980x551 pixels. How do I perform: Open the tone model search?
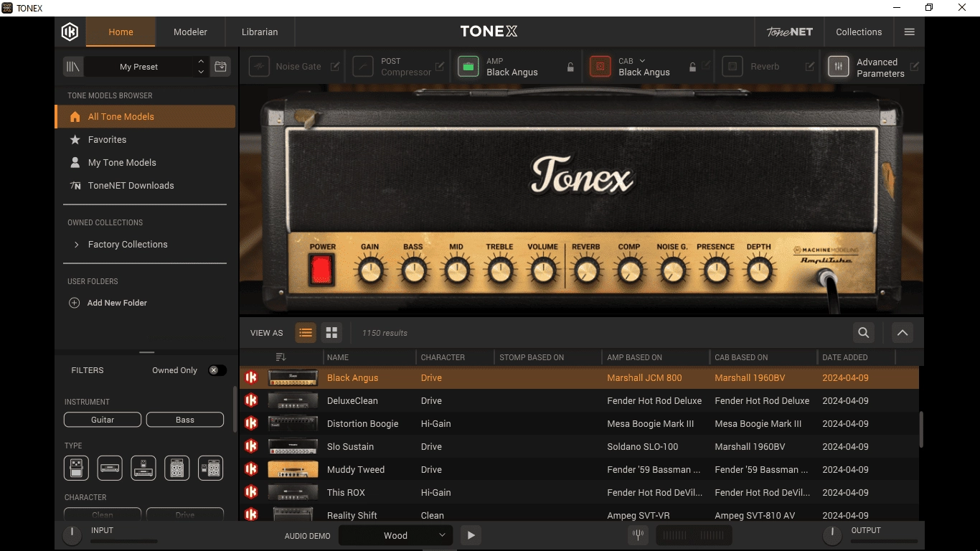point(864,333)
